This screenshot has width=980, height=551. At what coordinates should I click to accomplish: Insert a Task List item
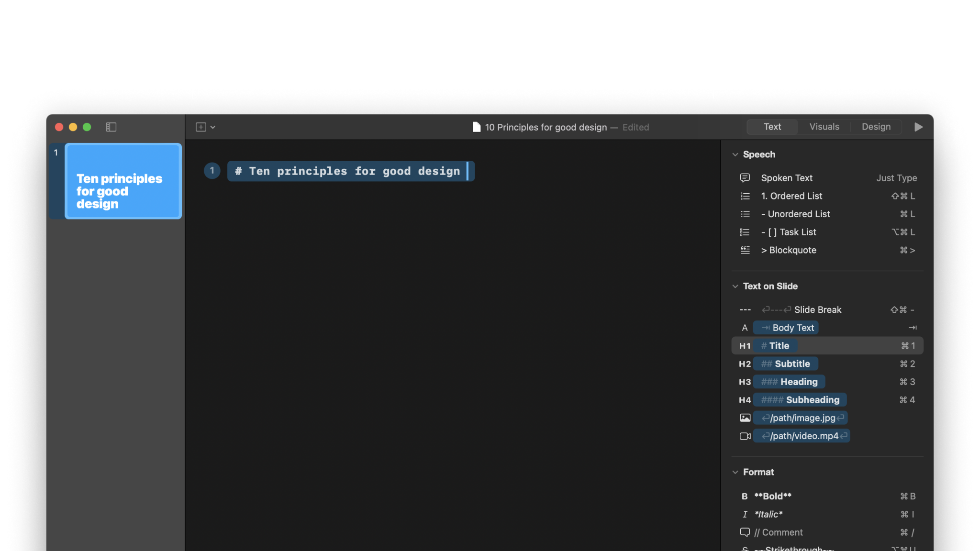pos(827,232)
